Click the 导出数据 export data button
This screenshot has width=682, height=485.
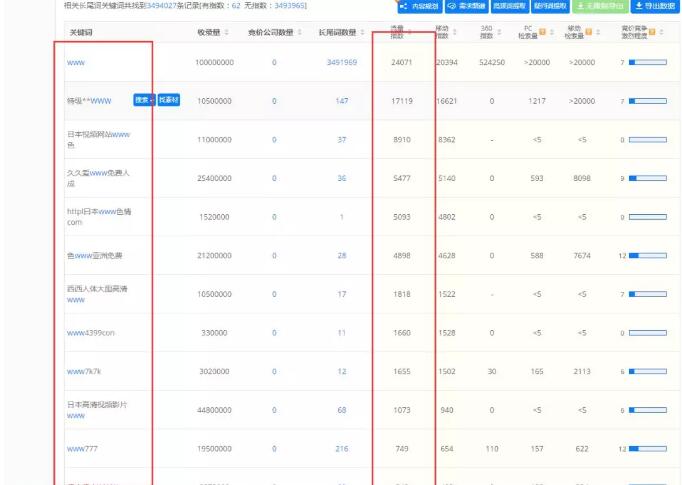pyautogui.click(x=655, y=6)
